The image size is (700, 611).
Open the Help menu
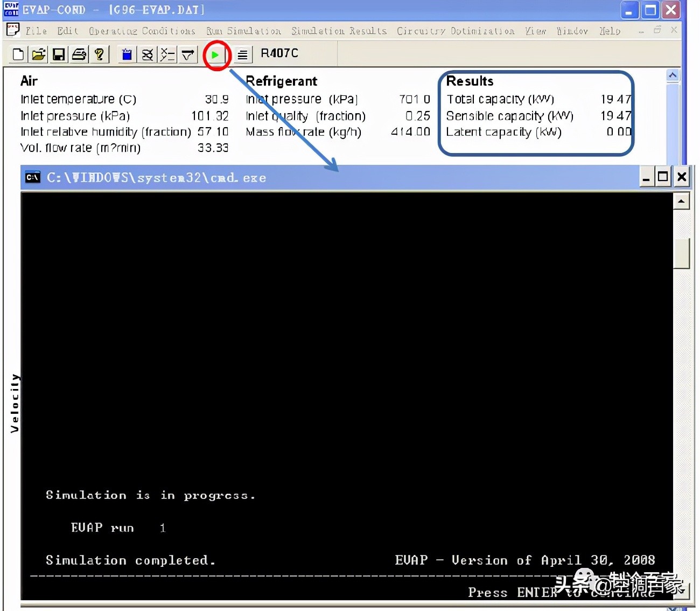[610, 31]
